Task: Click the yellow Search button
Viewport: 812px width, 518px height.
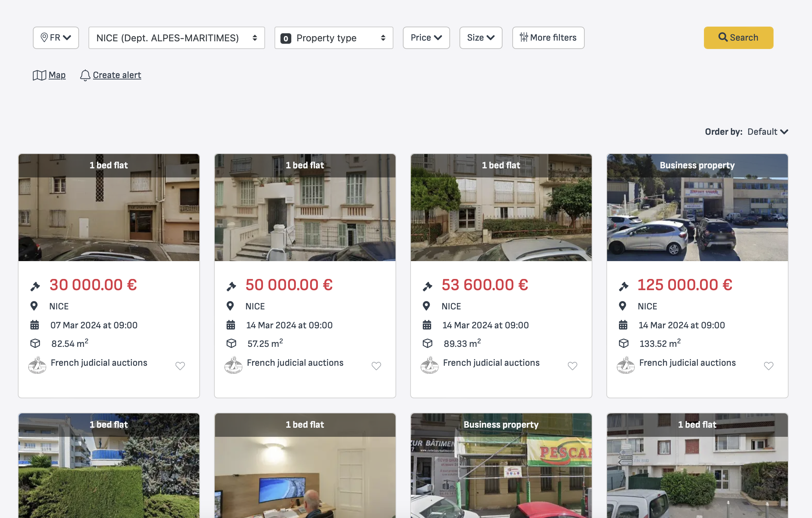Action: [739, 38]
